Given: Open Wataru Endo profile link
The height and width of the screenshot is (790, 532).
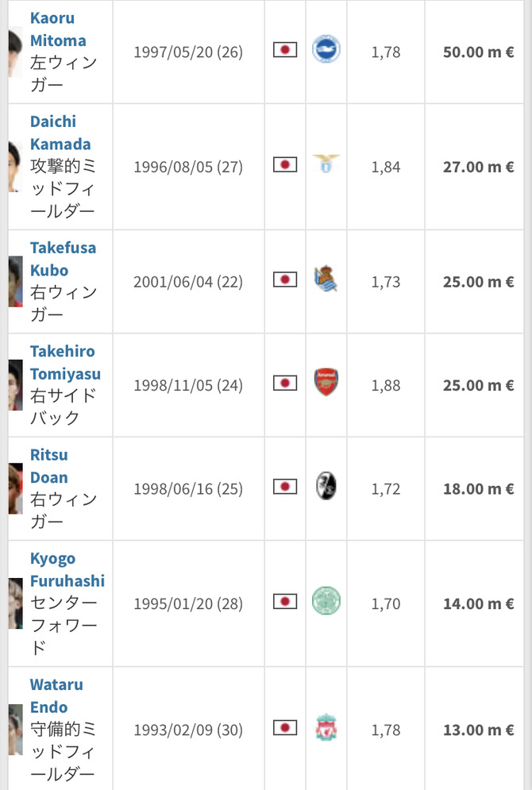Looking at the screenshot, I should coord(56,696).
